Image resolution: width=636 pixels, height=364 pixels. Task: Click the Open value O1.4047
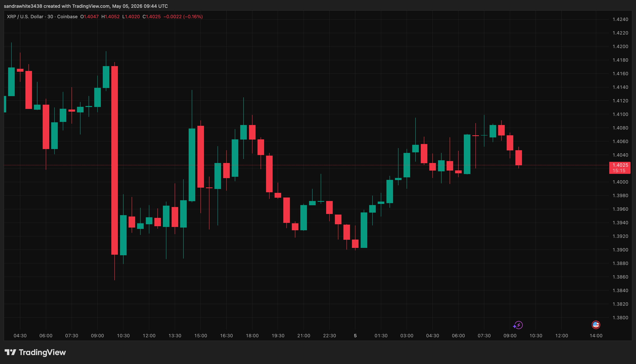tap(89, 17)
